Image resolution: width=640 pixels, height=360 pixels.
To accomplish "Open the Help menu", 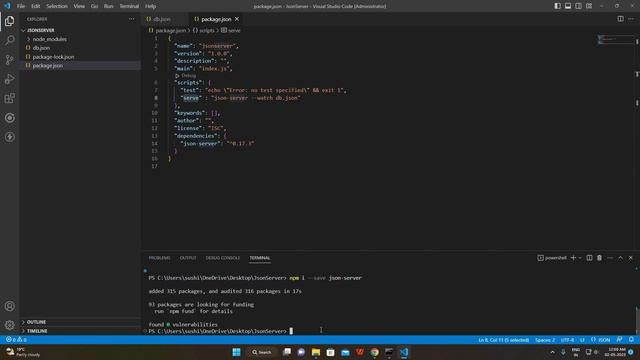I will click(x=151, y=6).
